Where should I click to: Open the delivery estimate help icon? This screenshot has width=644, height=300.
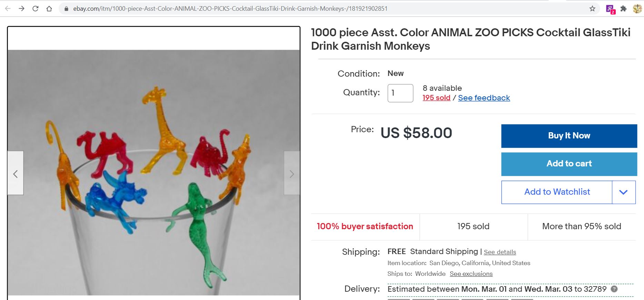coord(614,289)
